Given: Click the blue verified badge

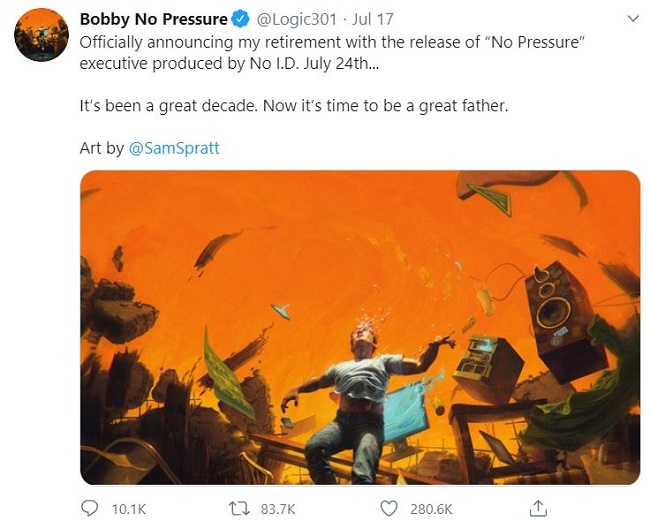Looking at the screenshot, I should tap(240, 19).
